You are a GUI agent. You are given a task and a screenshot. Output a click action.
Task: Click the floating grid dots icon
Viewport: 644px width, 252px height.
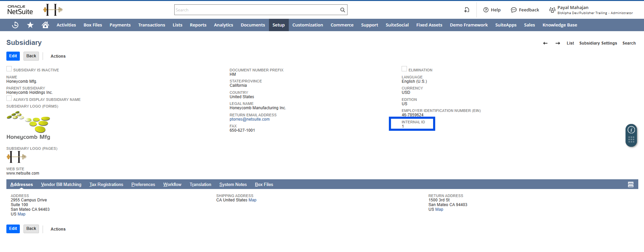pyautogui.click(x=631, y=139)
